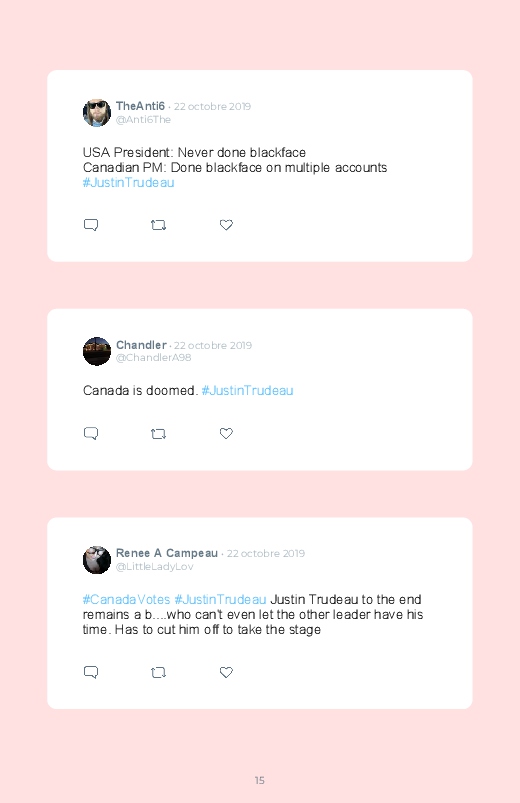The width and height of the screenshot is (520, 803).
Task: Open Renee A Campeau's avatar
Action: (97, 560)
